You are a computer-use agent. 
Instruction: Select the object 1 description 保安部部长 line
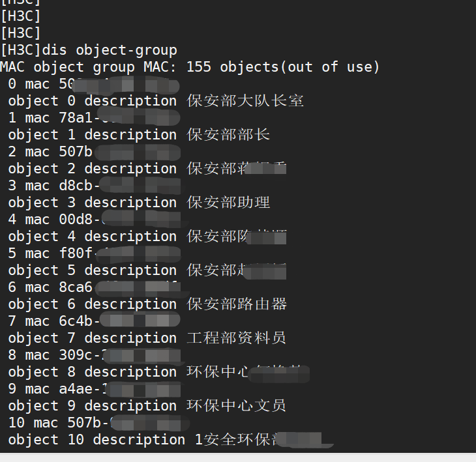(x=138, y=135)
